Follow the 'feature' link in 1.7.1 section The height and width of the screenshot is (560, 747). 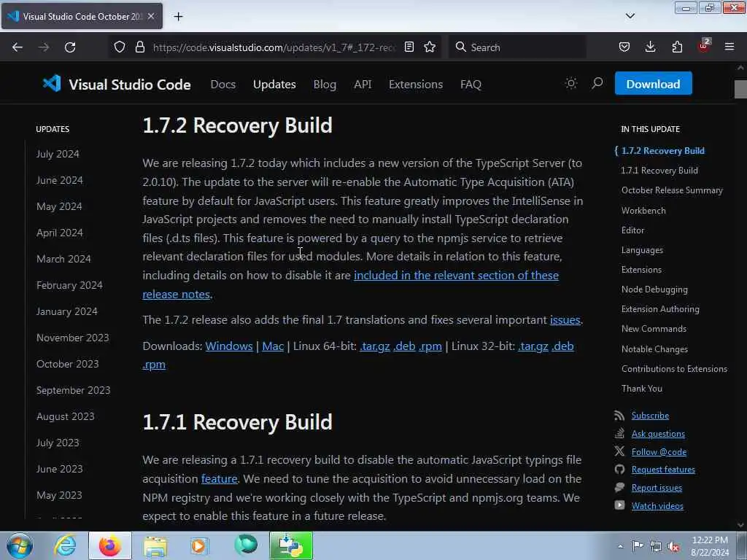coord(219,478)
